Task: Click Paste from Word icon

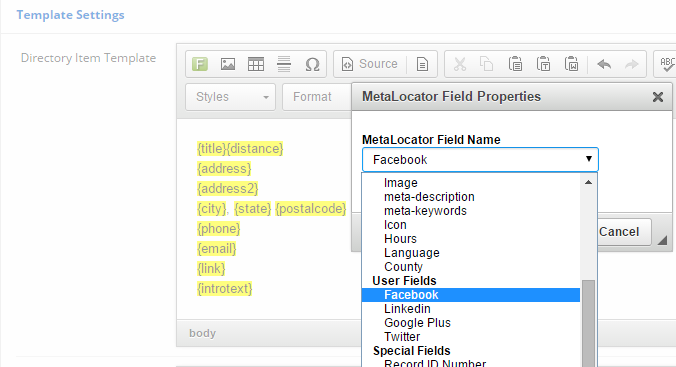Action: click(x=571, y=64)
